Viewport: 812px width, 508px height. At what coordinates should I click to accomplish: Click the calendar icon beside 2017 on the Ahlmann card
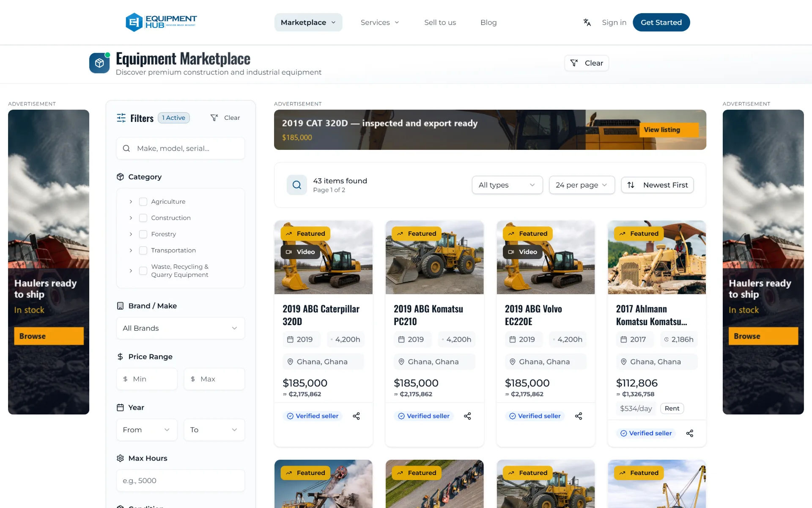point(623,339)
